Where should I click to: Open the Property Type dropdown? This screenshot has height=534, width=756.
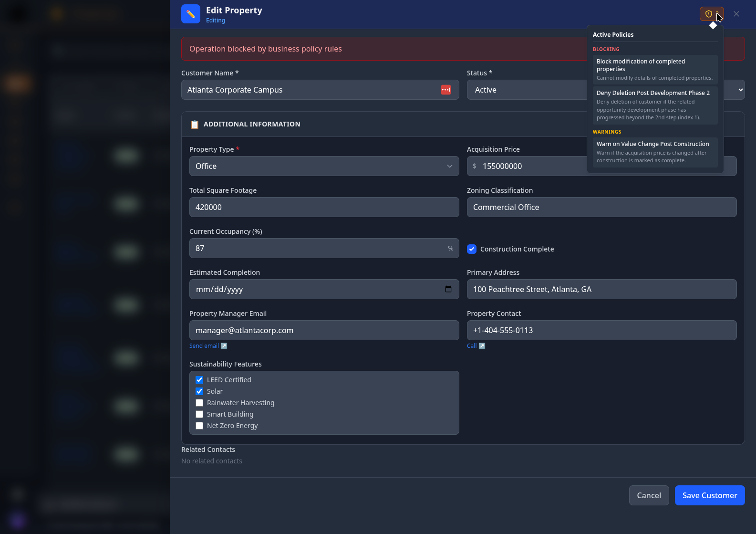pos(324,166)
